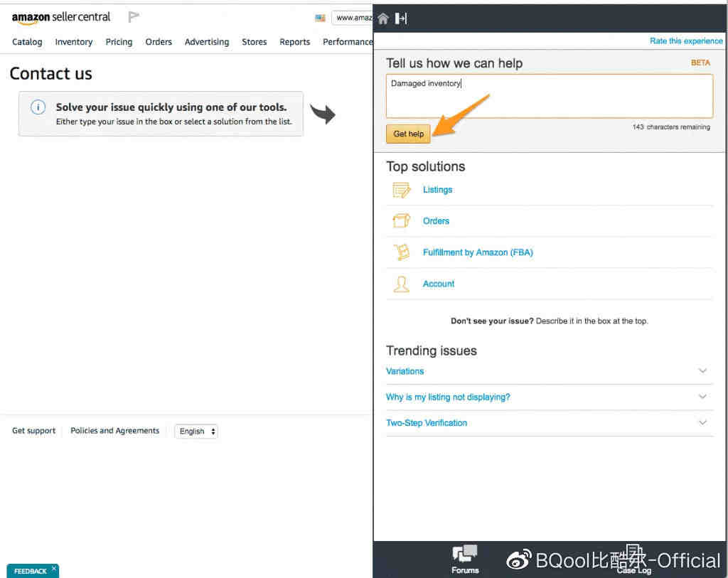The height and width of the screenshot is (578, 728).
Task: Click the home icon in the help panel header
Action: [383, 18]
